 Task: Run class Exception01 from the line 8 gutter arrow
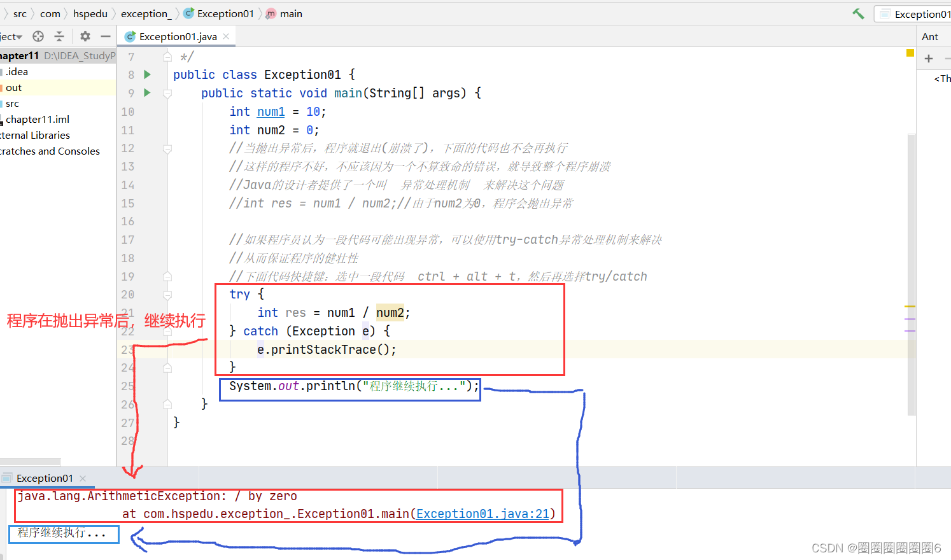click(x=147, y=74)
